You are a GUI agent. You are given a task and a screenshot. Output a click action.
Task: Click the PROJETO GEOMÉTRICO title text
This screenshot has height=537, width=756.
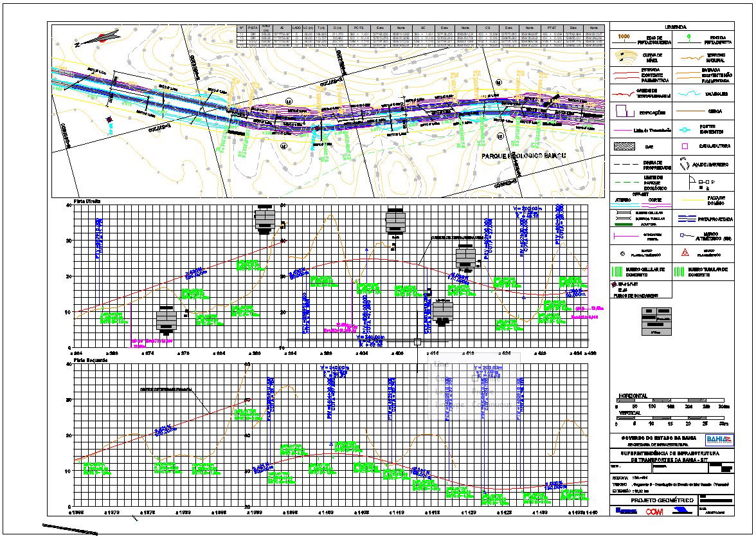[653, 500]
